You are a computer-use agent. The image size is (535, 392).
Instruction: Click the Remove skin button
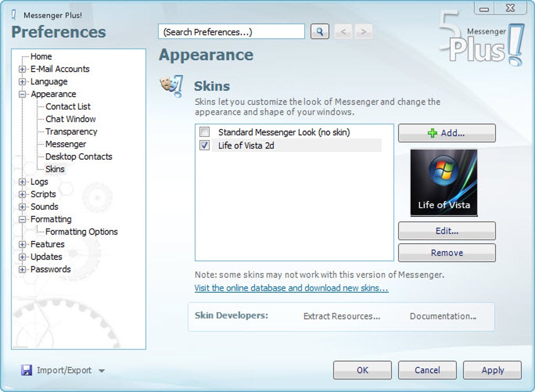pyautogui.click(x=447, y=253)
